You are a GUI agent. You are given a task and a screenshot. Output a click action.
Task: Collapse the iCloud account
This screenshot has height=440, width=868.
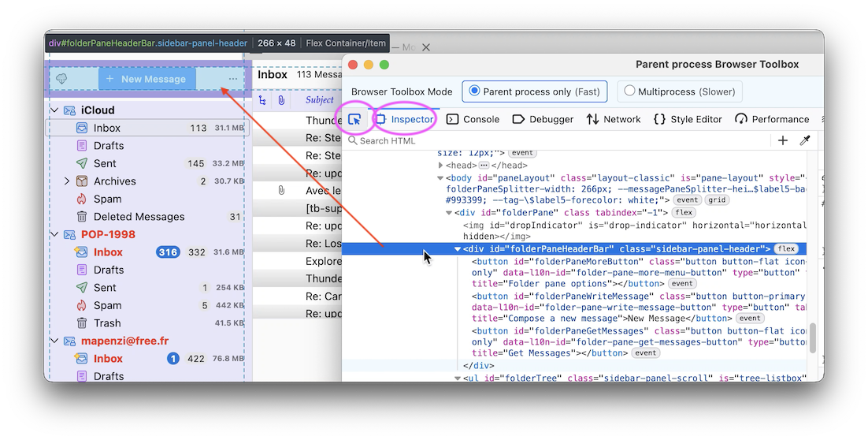pos(54,110)
